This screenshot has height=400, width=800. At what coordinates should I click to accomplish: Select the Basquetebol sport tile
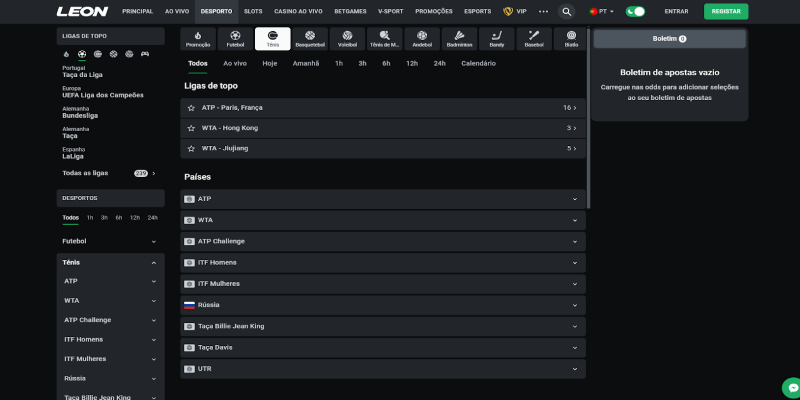(310, 39)
